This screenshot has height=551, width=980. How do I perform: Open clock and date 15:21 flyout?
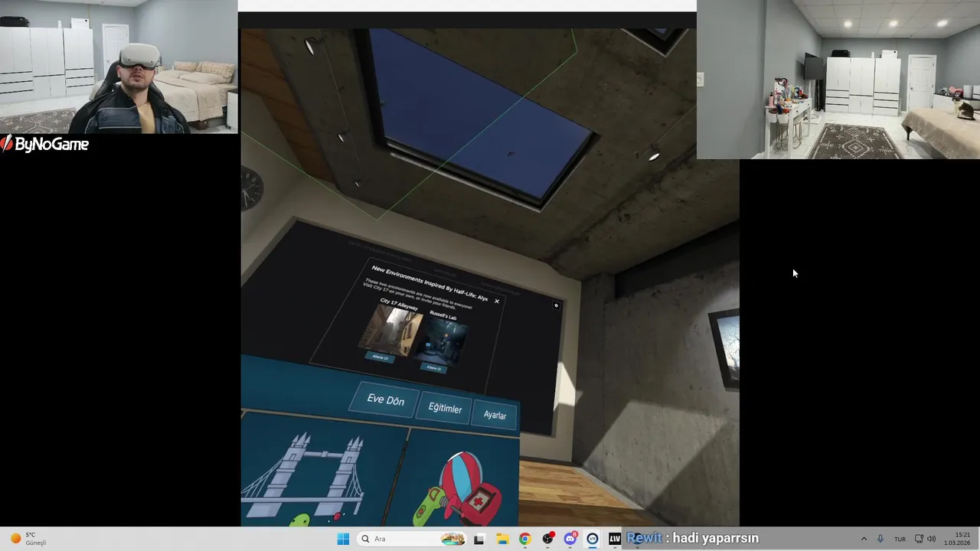[x=958, y=539]
